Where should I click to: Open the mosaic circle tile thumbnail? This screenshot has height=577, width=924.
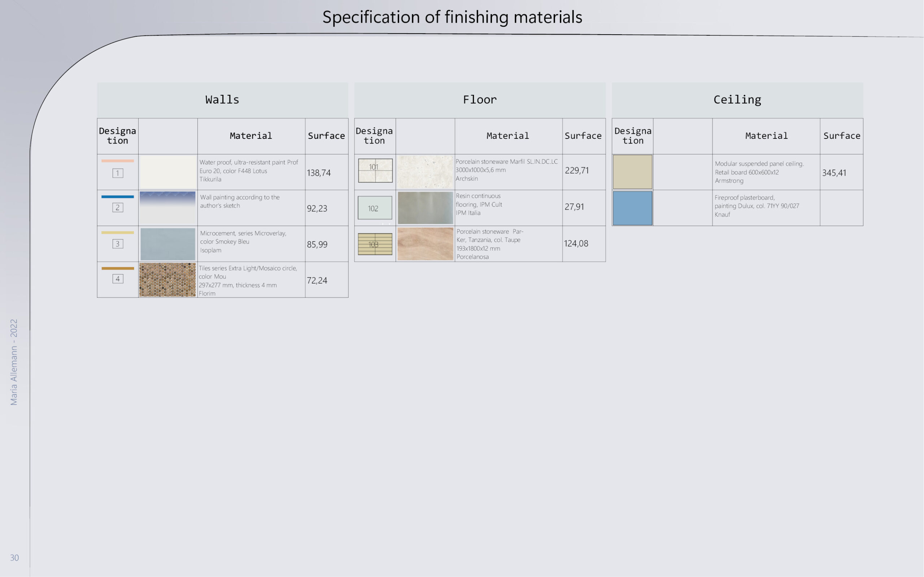(167, 280)
